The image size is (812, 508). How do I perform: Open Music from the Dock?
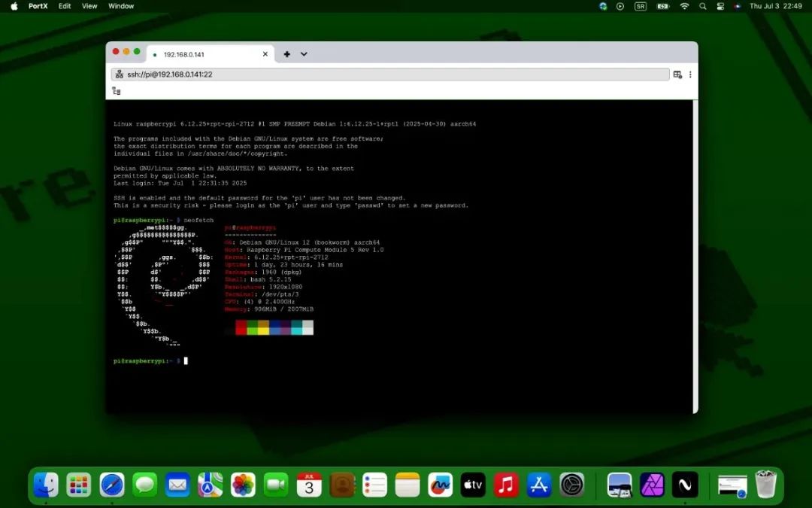pyautogui.click(x=507, y=485)
